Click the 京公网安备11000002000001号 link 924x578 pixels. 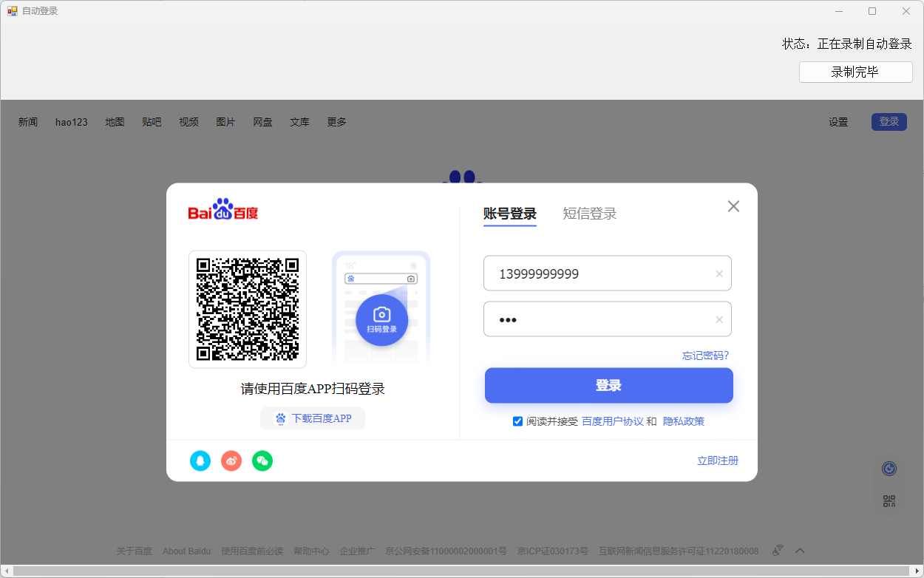[446, 551]
